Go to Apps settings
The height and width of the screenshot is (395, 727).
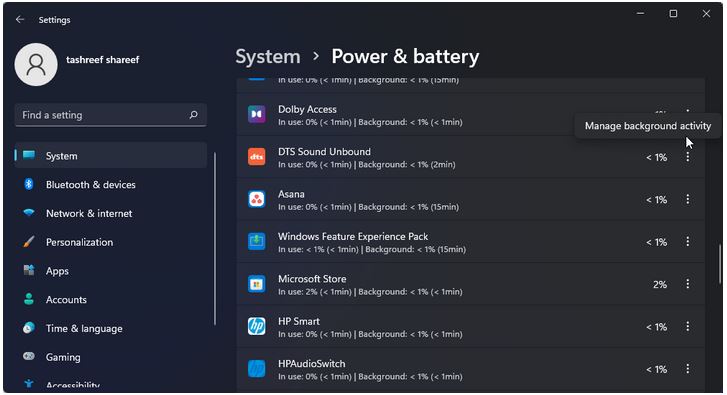(111, 270)
